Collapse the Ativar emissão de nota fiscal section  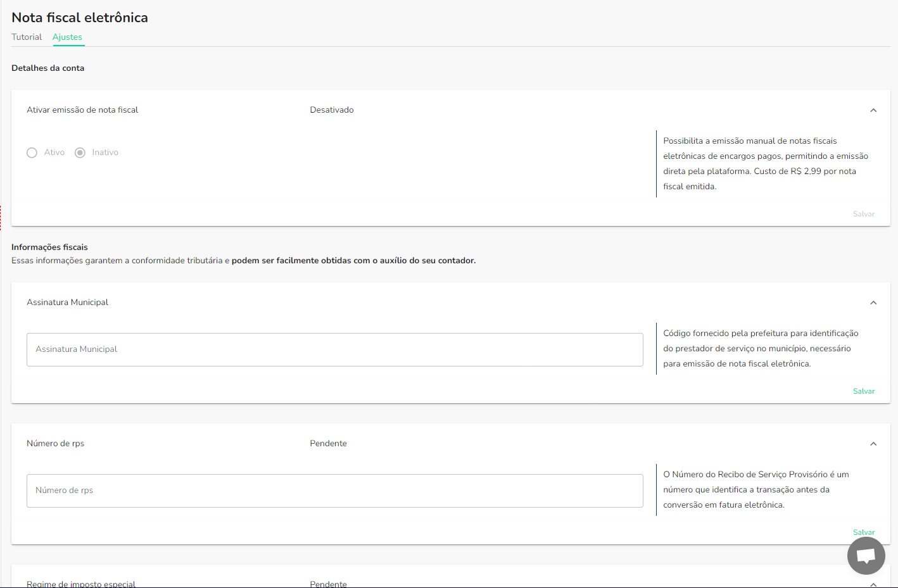click(873, 110)
